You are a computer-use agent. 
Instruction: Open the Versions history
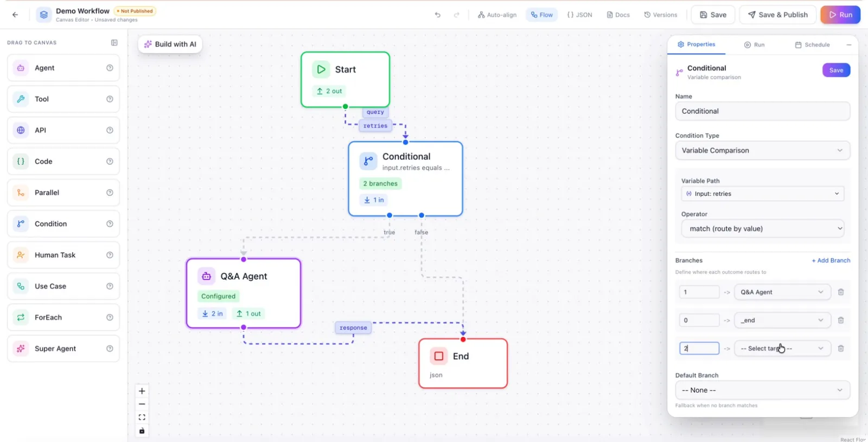point(660,15)
